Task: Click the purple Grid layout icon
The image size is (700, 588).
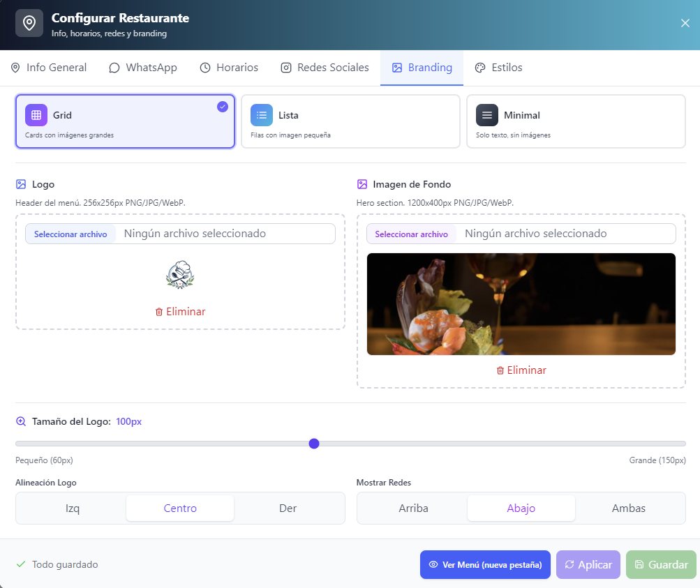Action: [x=36, y=115]
